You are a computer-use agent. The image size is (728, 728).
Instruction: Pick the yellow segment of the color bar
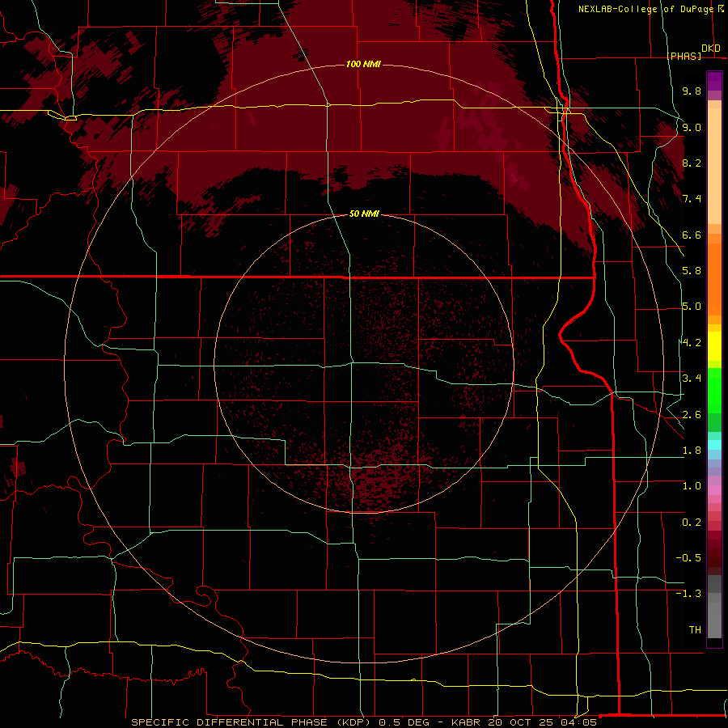pyautogui.click(x=714, y=346)
